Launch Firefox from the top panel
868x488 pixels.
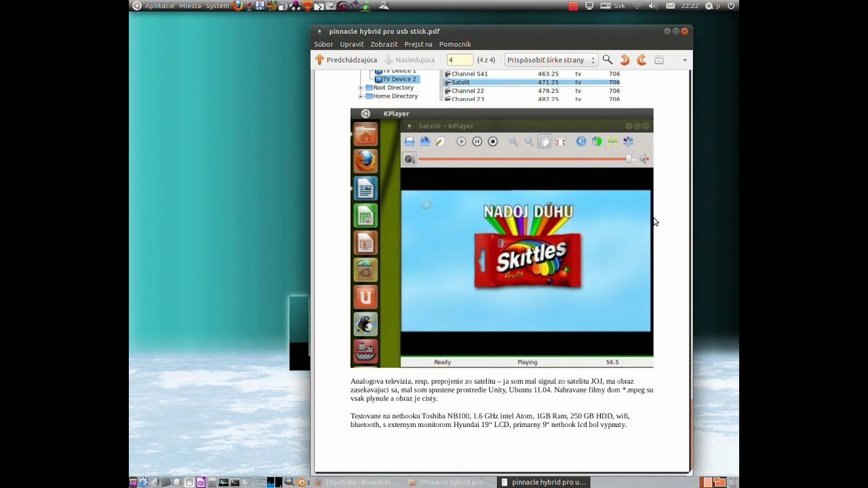pyautogui.click(x=237, y=5)
